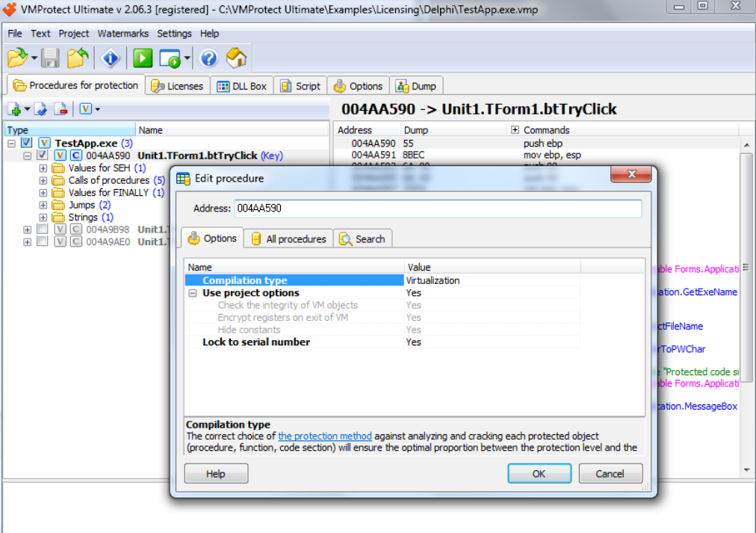Click the V compilation type icon in sub-toolbar
756x533 pixels.
pyautogui.click(x=85, y=109)
